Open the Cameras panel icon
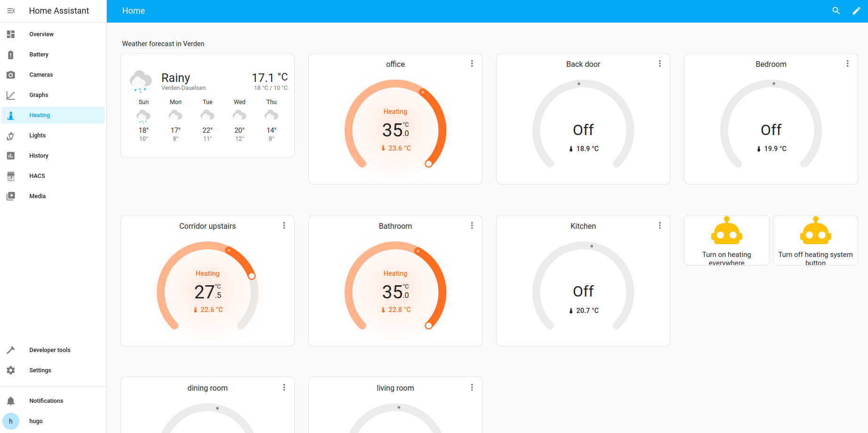Image resolution: width=868 pixels, height=433 pixels. tap(11, 75)
